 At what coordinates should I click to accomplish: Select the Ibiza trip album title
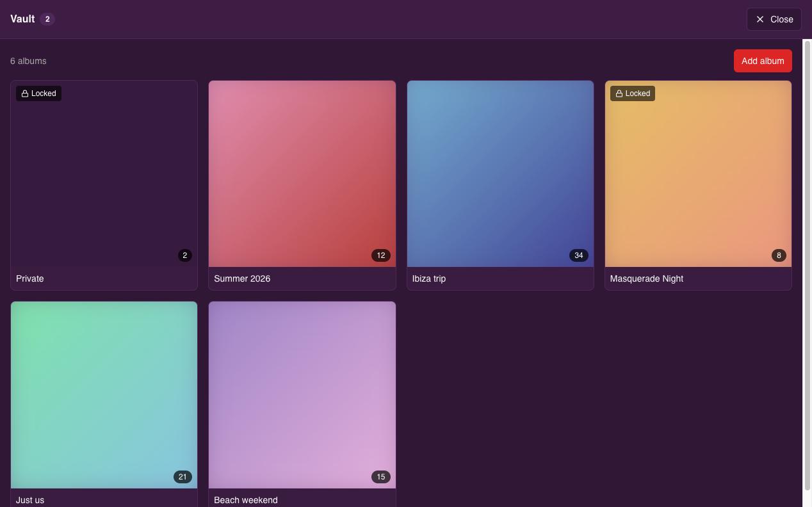[x=429, y=278]
